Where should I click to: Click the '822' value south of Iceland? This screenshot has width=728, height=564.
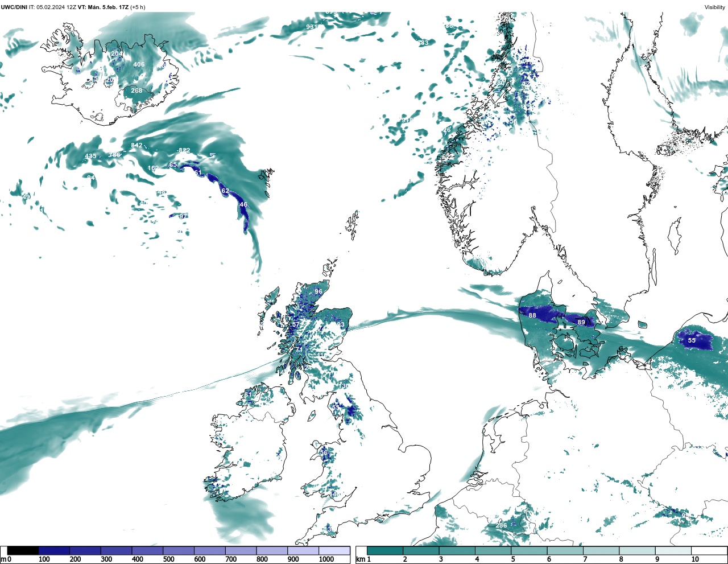184,150
